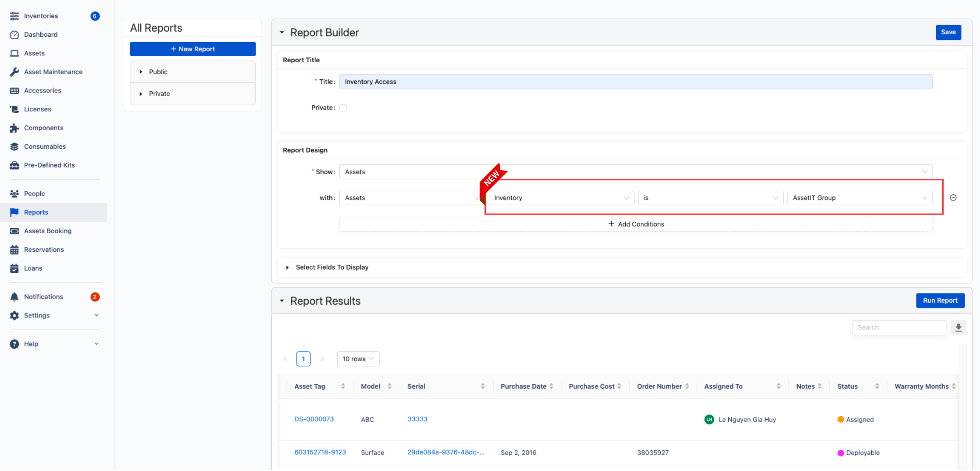Click the download icon above the results table
Viewport: 980px width, 471px height.
click(x=959, y=327)
